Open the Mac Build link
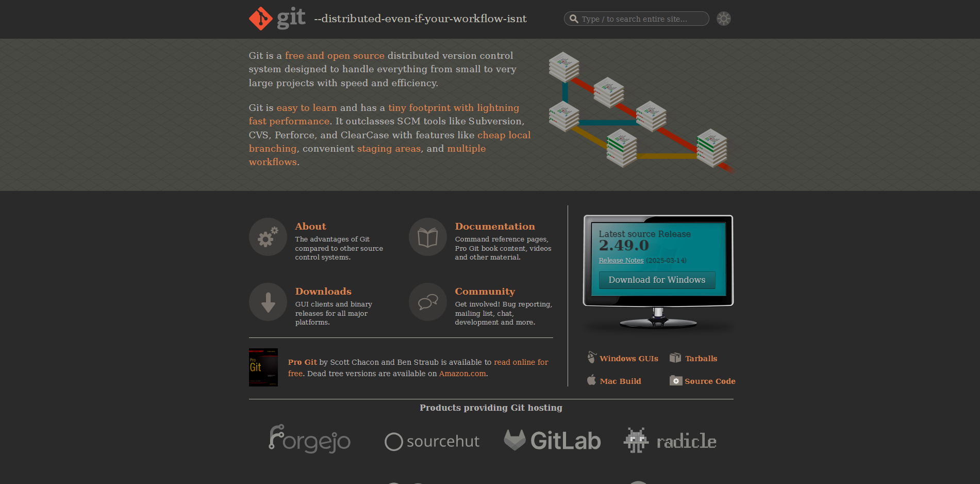This screenshot has height=484, width=980. point(620,381)
